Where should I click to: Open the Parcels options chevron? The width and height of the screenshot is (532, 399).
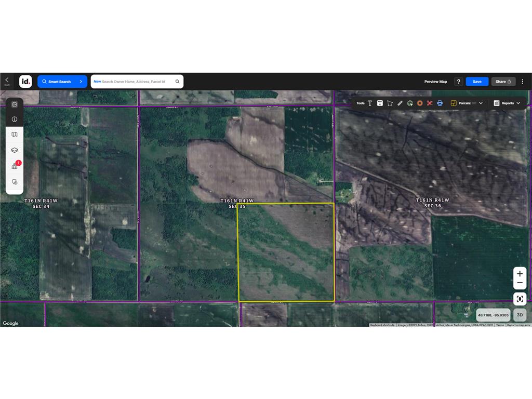tap(481, 103)
